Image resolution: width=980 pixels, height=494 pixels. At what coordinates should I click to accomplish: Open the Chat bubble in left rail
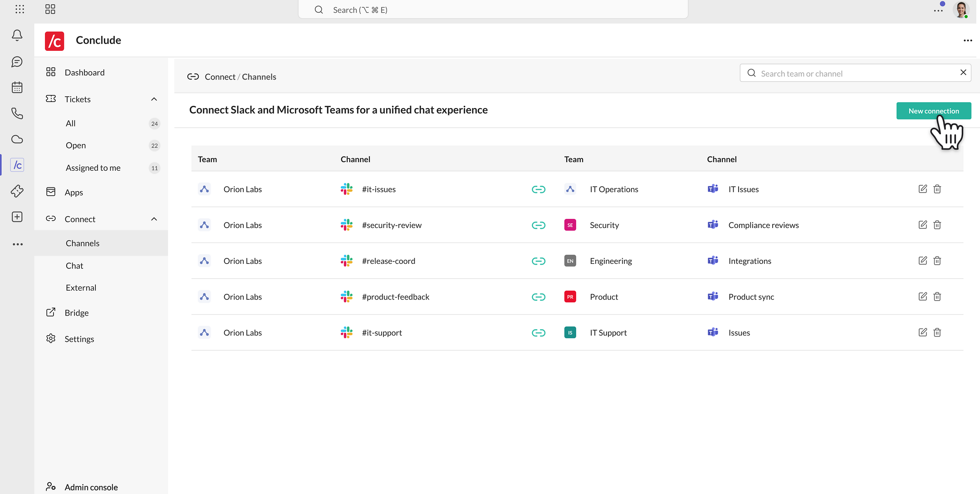[x=17, y=62]
